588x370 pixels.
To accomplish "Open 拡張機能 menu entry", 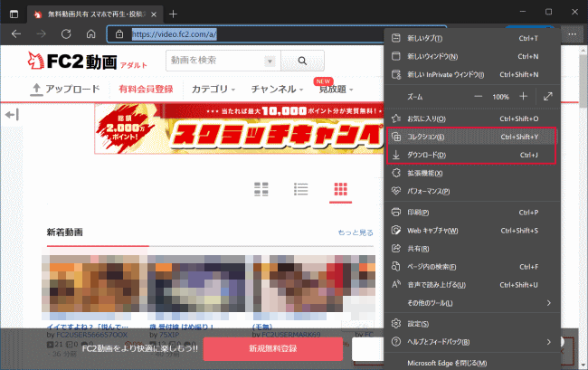I will coord(472,173).
